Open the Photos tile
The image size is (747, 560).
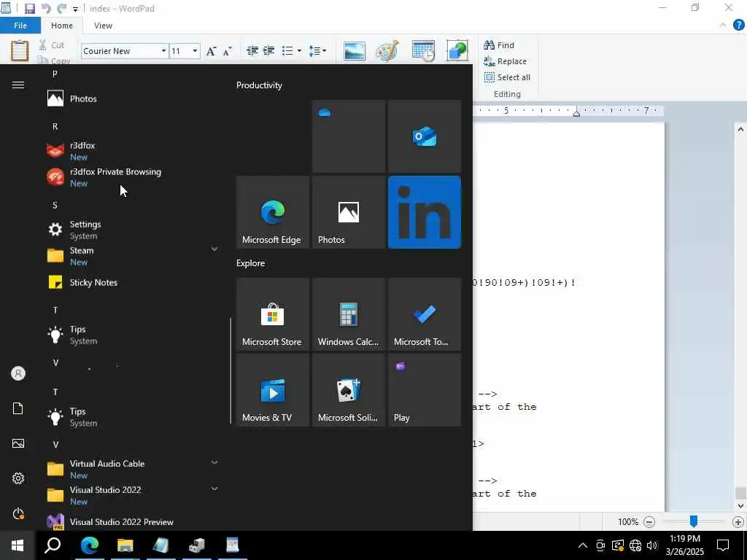tap(348, 212)
